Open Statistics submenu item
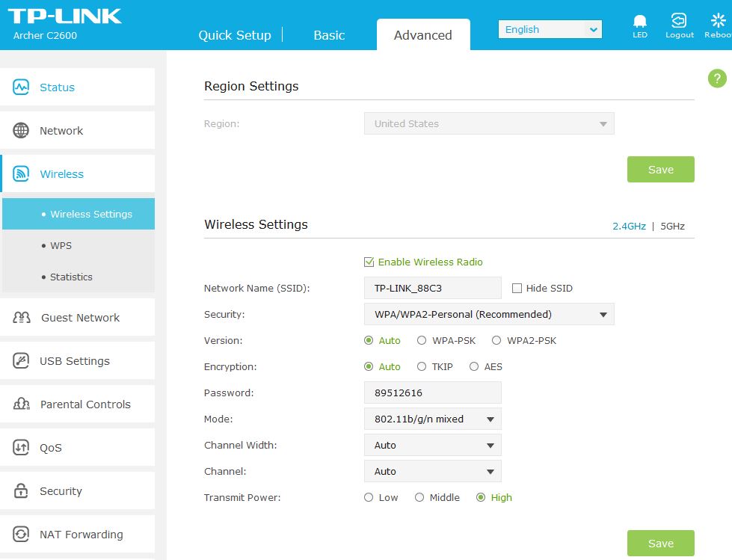 (x=79, y=277)
